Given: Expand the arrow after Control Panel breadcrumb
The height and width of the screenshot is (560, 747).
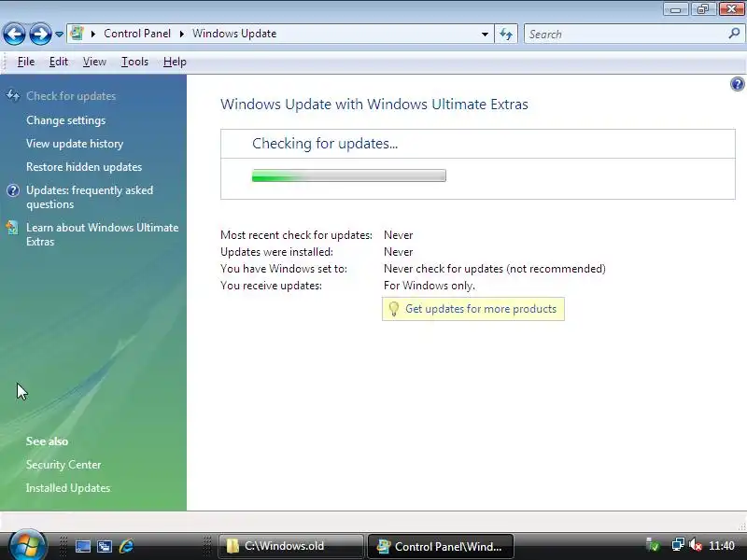Looking at the screenshot, I should click(181, 34).
